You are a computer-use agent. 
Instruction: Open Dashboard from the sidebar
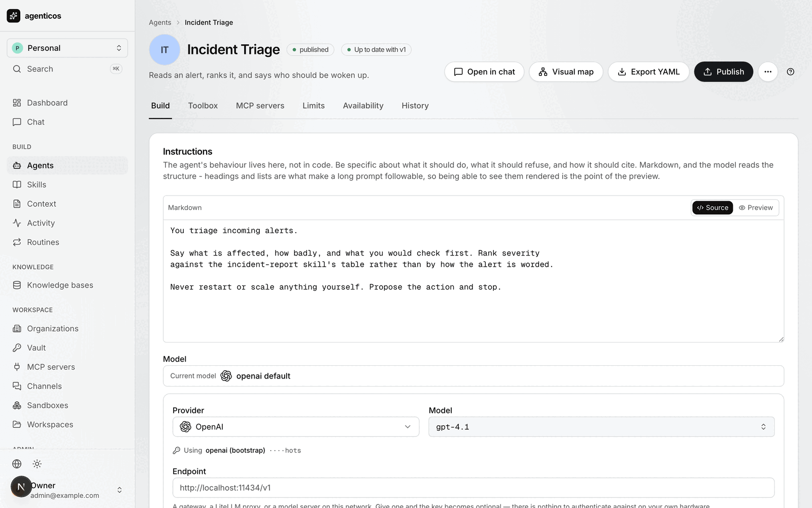pos(67,103)
